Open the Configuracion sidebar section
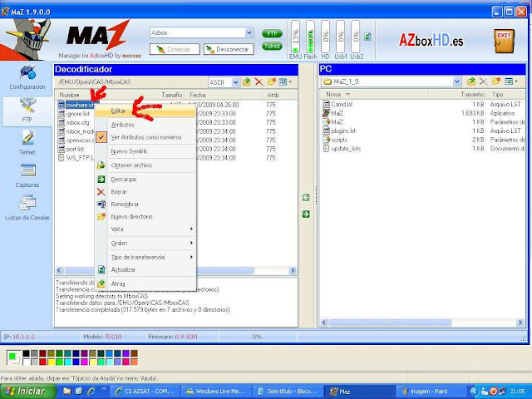Screen dimensions: 532x399 pos(27,78)
